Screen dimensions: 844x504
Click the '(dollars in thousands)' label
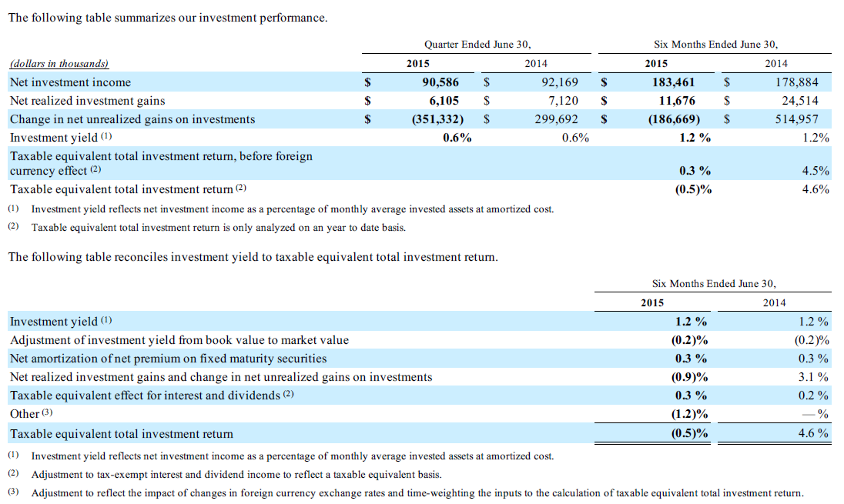pyautogui.click(x=59, y=63)
